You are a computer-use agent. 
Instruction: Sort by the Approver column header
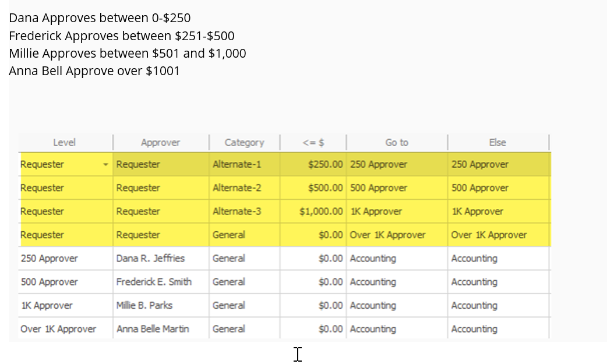[x=160, y=143]
